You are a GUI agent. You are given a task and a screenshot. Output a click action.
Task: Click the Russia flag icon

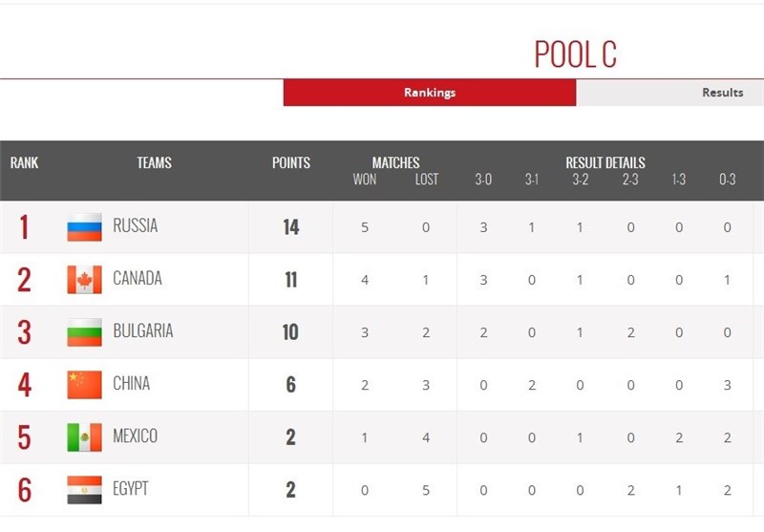pos(84,227)
